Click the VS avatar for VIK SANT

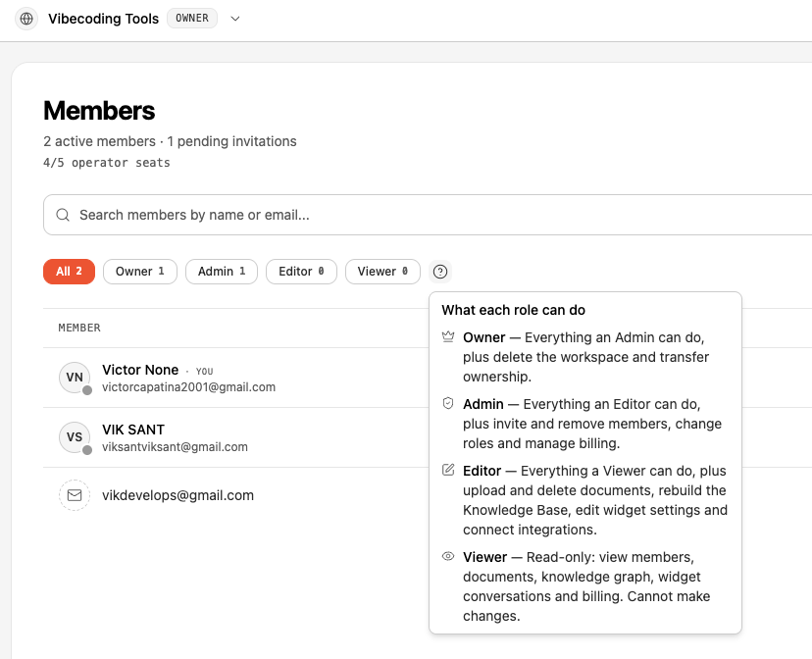(x=75, y=437)
